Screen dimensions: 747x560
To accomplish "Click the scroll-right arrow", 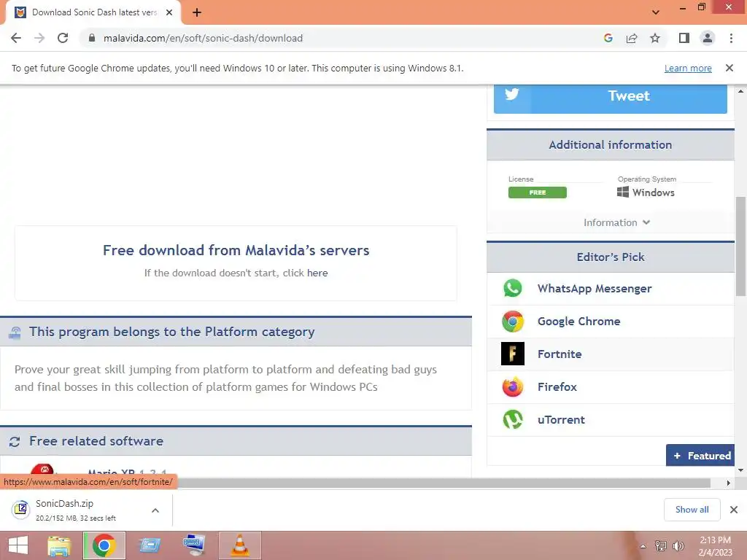I will pos(728,483).
